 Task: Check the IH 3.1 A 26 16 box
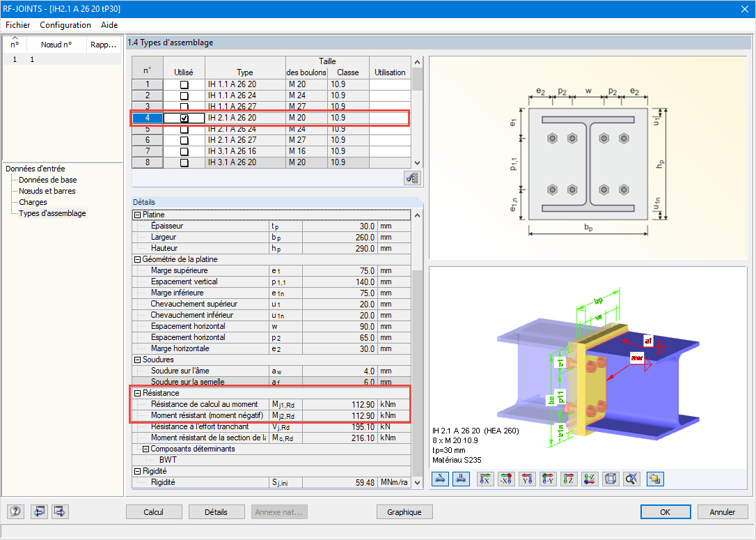click(x=184, y=151)
